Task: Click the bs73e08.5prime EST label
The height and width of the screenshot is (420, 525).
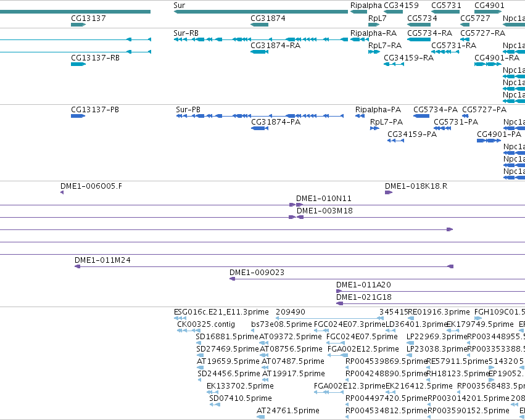Action: (x=281, y=324)
